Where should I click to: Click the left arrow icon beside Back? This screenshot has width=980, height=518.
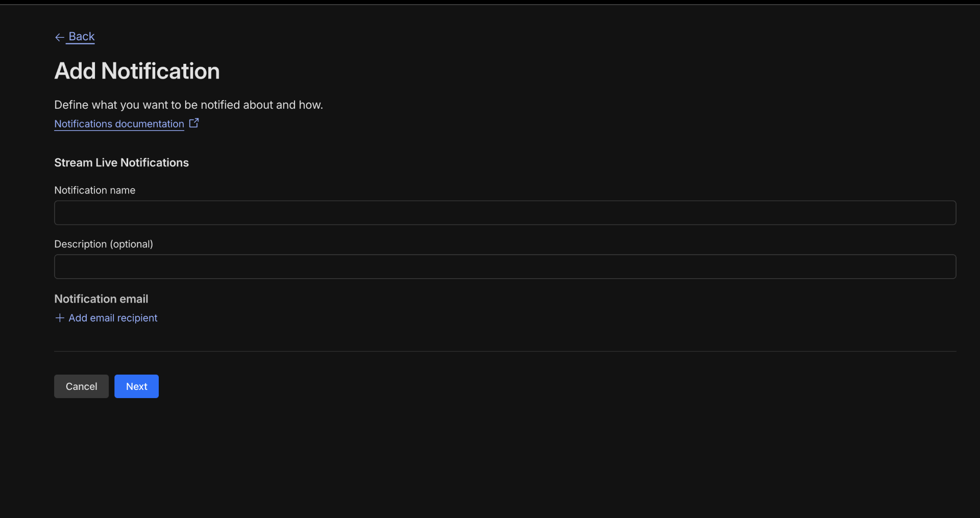pyautogui.click(x=59, y=37)
